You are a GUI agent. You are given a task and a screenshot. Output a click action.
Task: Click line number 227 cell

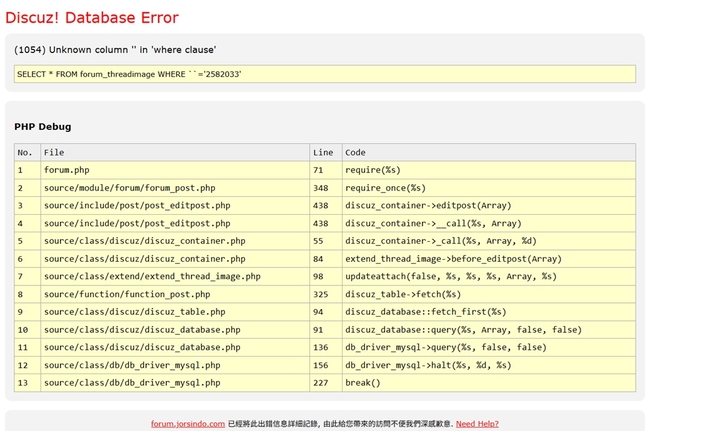coord(326,383)
